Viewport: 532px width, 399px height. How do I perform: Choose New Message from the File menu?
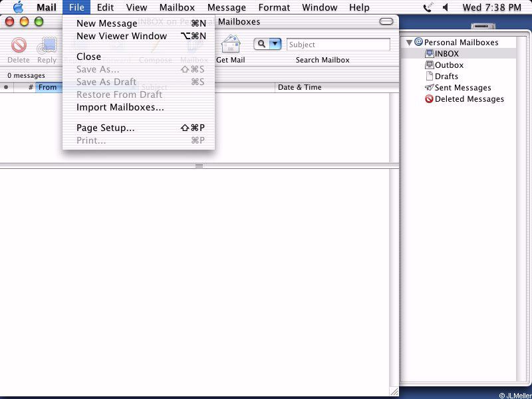139,23
